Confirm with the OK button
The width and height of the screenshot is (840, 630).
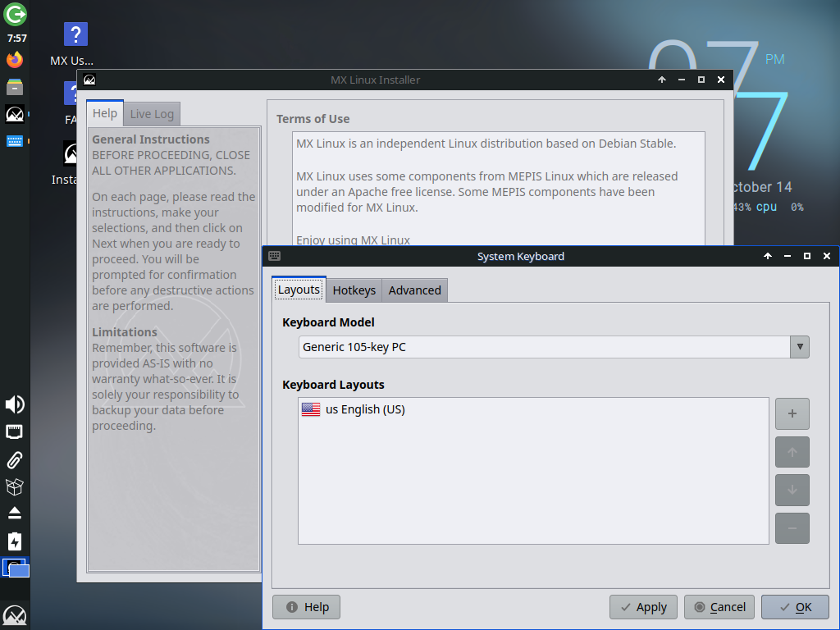coord(795,607)
